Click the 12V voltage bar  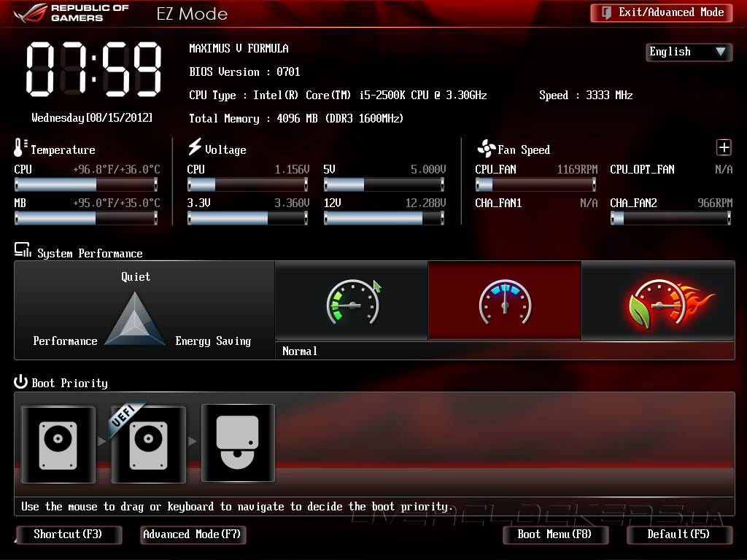click(x=384, y=218)
